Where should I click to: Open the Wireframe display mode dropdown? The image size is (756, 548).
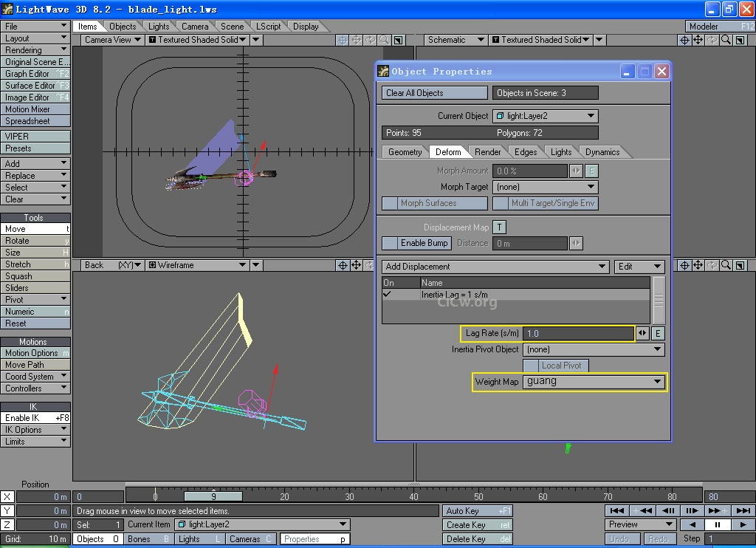click(x=197, y=265)
